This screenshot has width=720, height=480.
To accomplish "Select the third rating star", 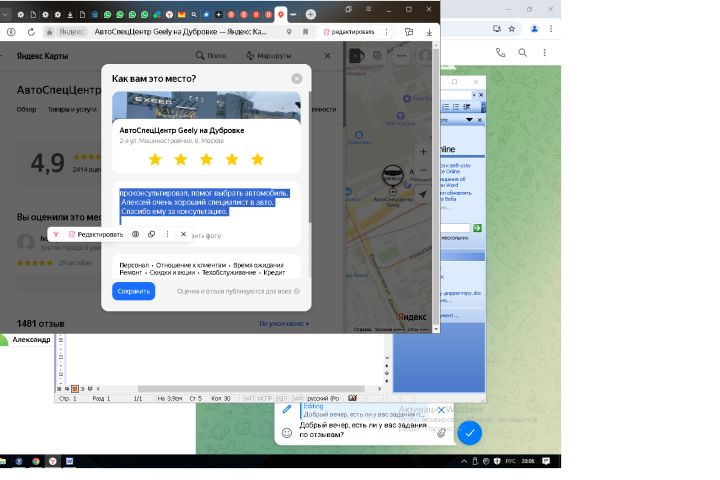I will [x=207, y=159].
